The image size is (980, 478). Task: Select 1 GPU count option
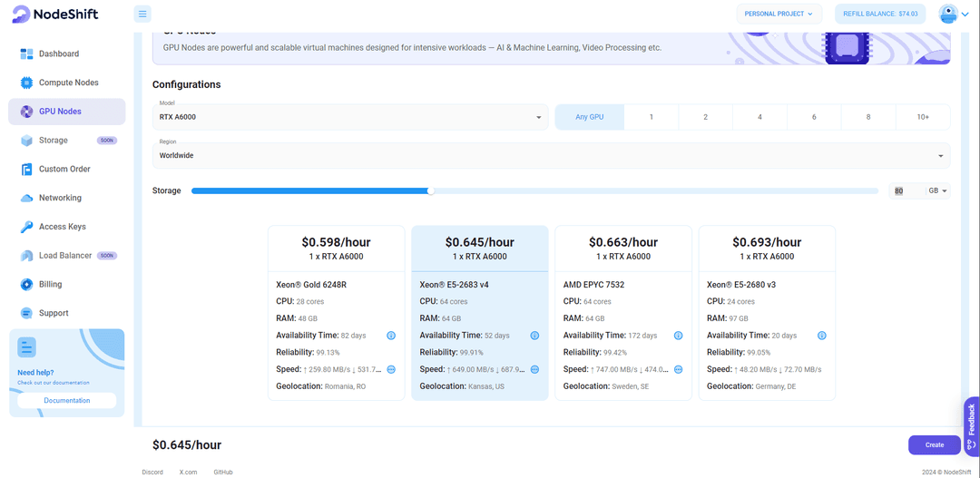click(x=652, y=117)
